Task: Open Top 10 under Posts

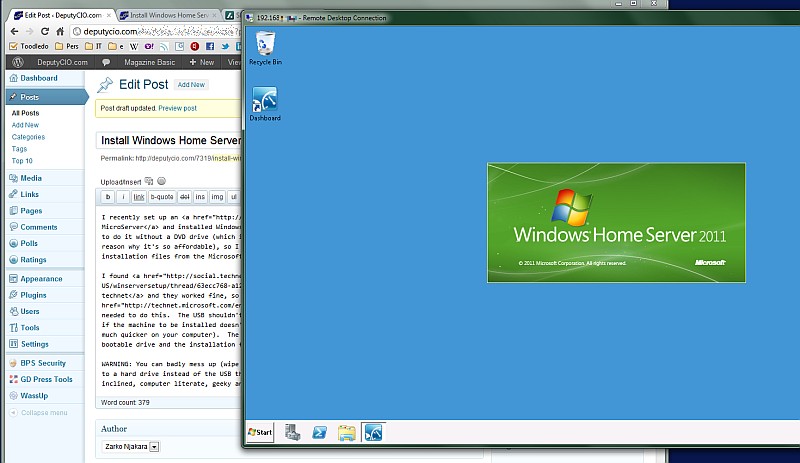Action: click(x=22, y=161)
